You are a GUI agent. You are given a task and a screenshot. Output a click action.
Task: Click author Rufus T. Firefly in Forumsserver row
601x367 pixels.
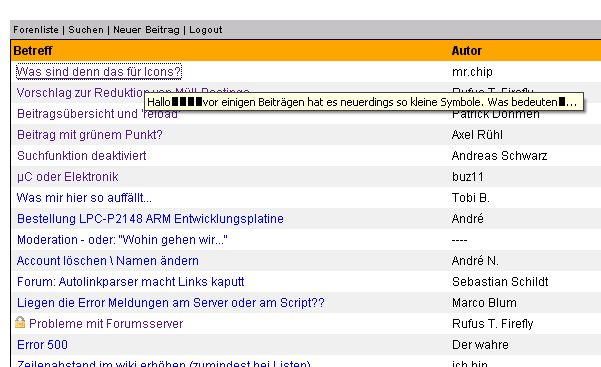coord(493,324)
